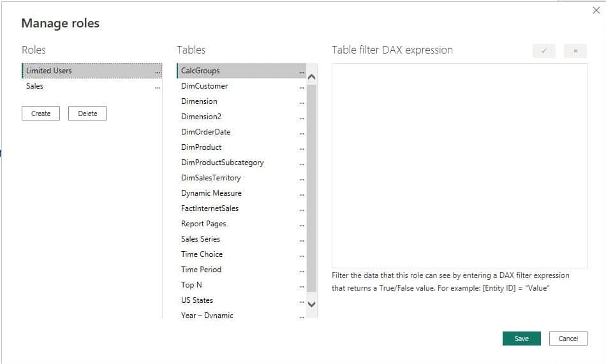
Task: Open ellipsis options for CalcGroups table
Action: tap(302, 72)
